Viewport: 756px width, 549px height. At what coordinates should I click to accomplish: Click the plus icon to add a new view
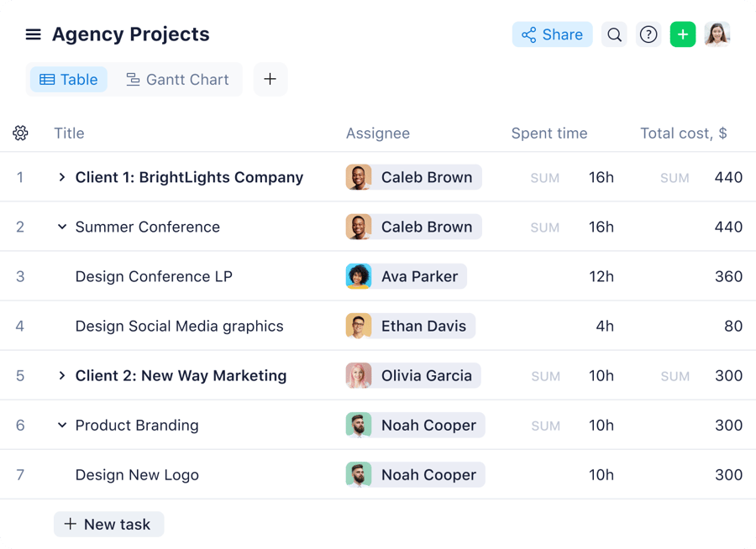270,79
